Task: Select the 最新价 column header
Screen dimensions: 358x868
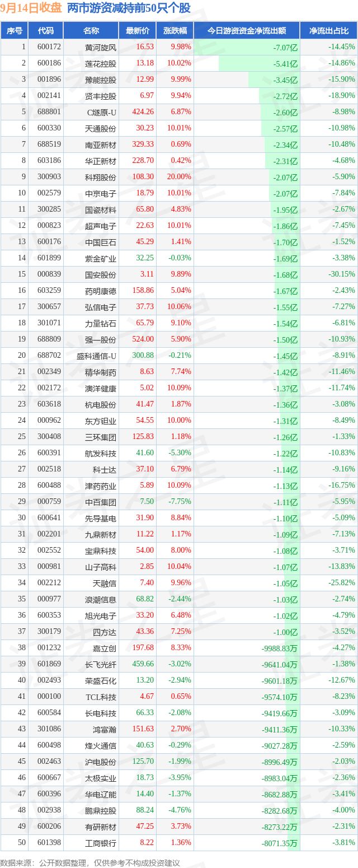Action: tap(138, 31)
